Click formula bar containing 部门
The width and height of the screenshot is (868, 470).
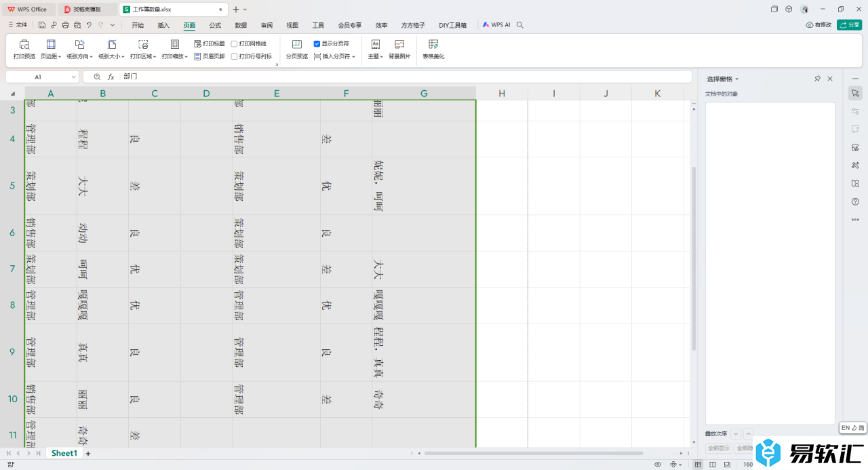[406, 77]
